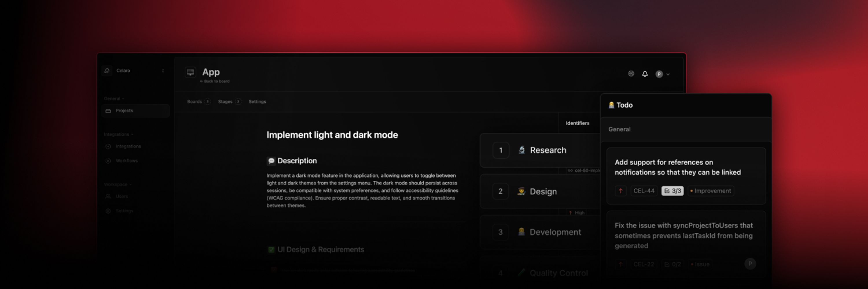This screenshot has height=289, width=868.
Task: Switch to the Boards tab
Action: [198, 102]
